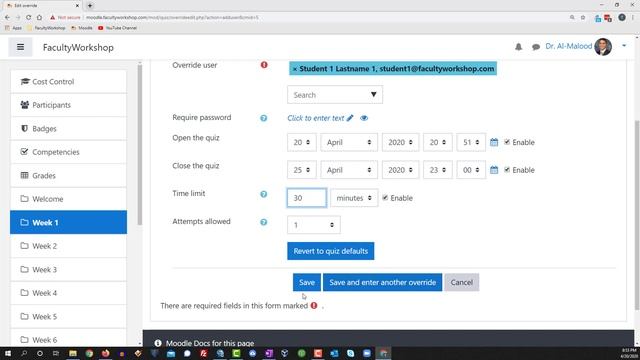Open YouTube Channel bookmark
Viewport: 640px width, 360px height.
point(118,28)
